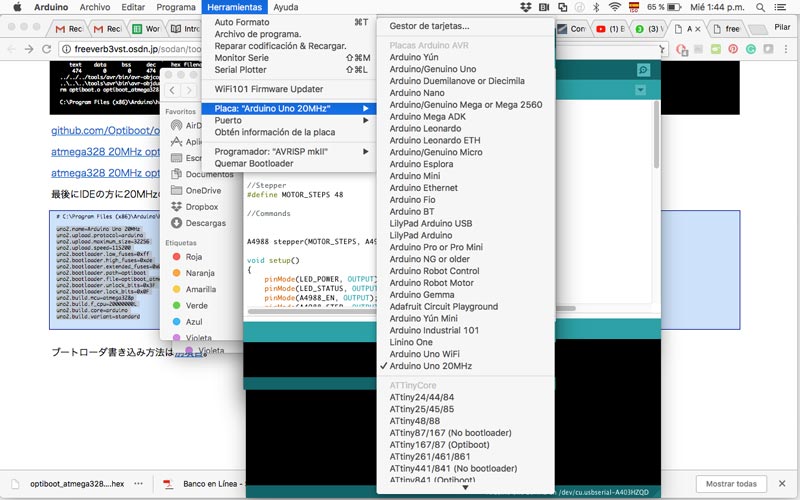Screen dimensions: 800x500
Task: Choose Auto Formato menu item
Action: [289, 22]
